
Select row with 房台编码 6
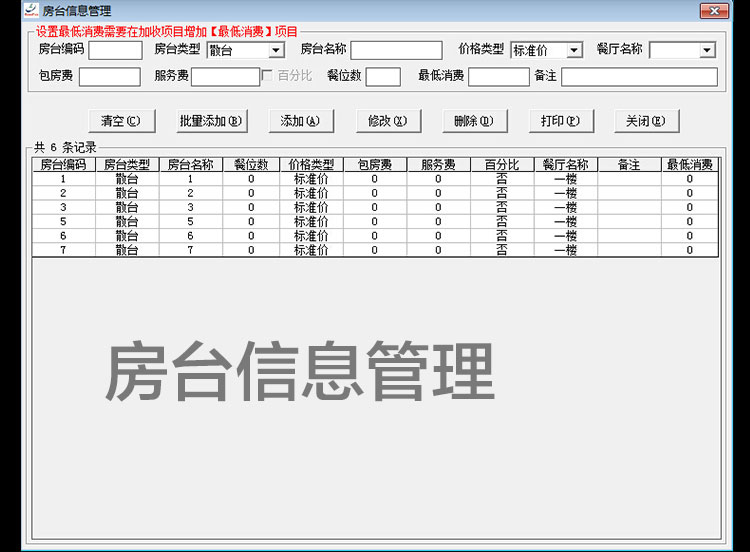click(375, 236)
